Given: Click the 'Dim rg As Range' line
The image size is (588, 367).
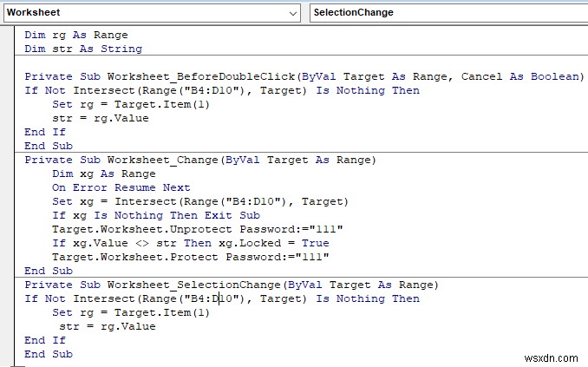Looking at the screenshot, I should click(76, 35).
